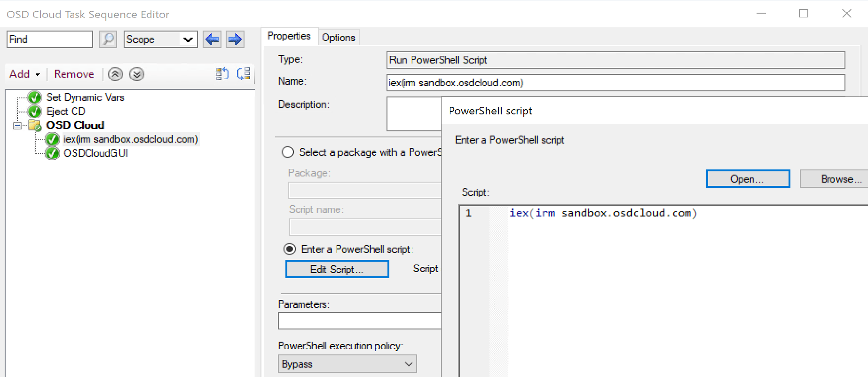This screenshot has width=868, height=377.
Task: Click the Open button in script dialog
Action: point(748,179)
